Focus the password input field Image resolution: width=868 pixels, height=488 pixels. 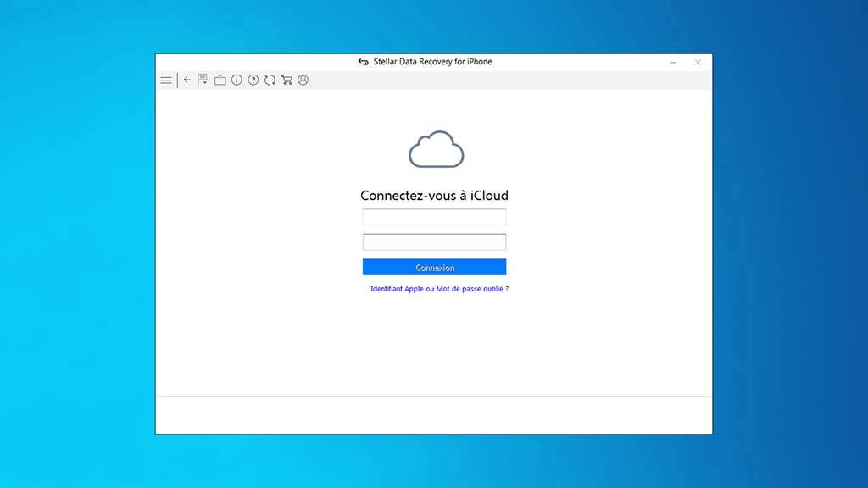[x=434, y=242]
